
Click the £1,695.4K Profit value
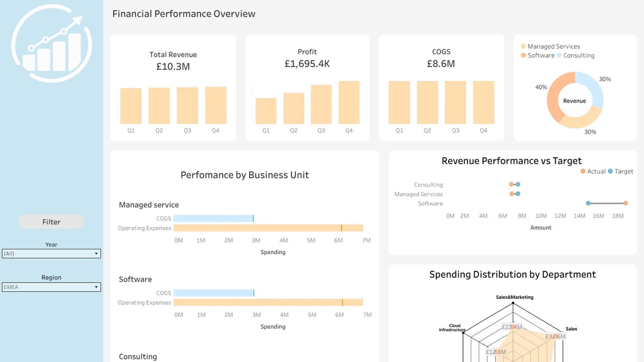[x=308, y=64]
